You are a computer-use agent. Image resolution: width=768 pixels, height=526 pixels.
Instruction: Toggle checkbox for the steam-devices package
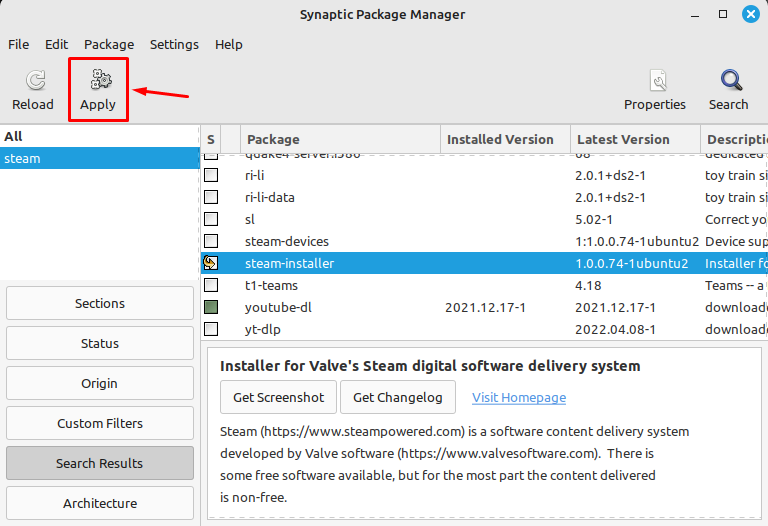[211, 241]
